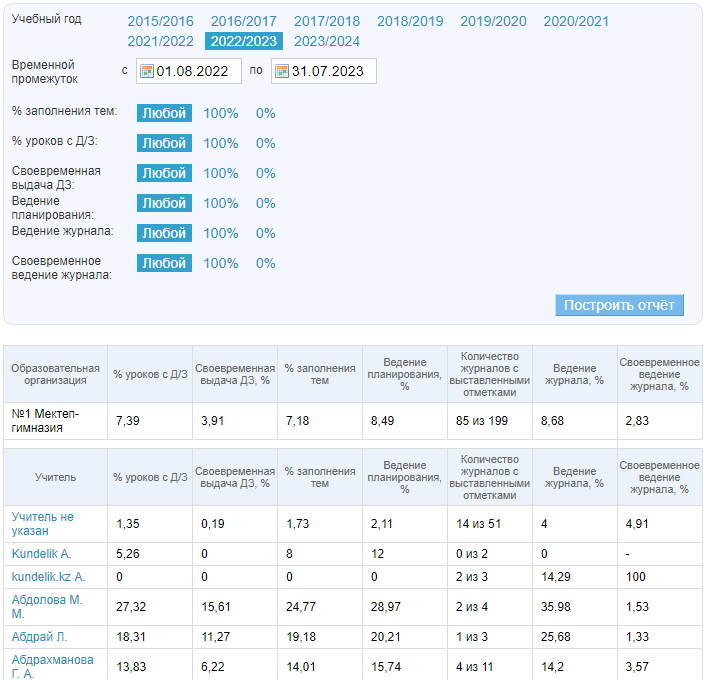Image resolution: width=707 pixels, height=680 pixels.
Task: Select the 2019/2020 school year
Action: [x=493, y=21]
